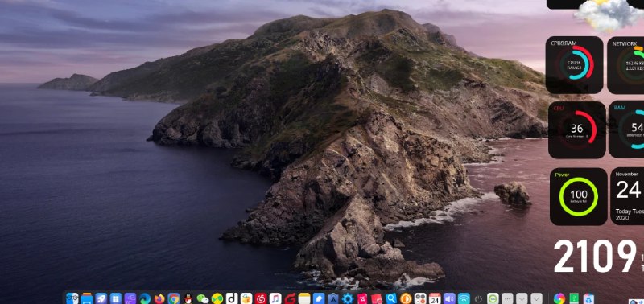Open the colorful pinwheel dock icon
644x304 pixels.
click(559, 298)
